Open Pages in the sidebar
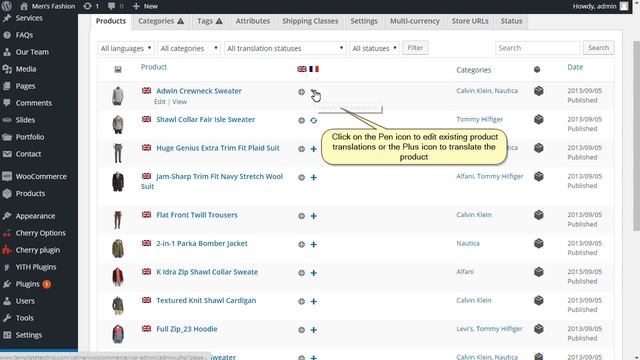Image resolution: width=640 pixels, height=360 pixels. 25,86
